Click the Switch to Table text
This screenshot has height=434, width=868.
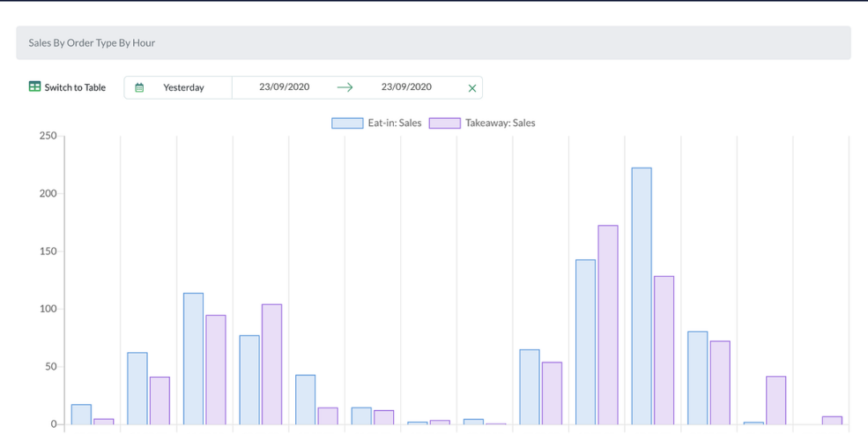(75, 87)
